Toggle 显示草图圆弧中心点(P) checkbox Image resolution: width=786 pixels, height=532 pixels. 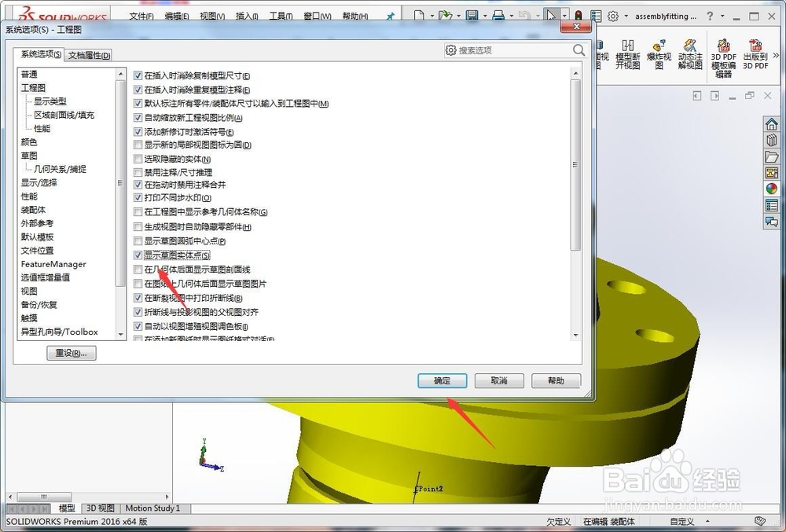click(x=138, y=241)
